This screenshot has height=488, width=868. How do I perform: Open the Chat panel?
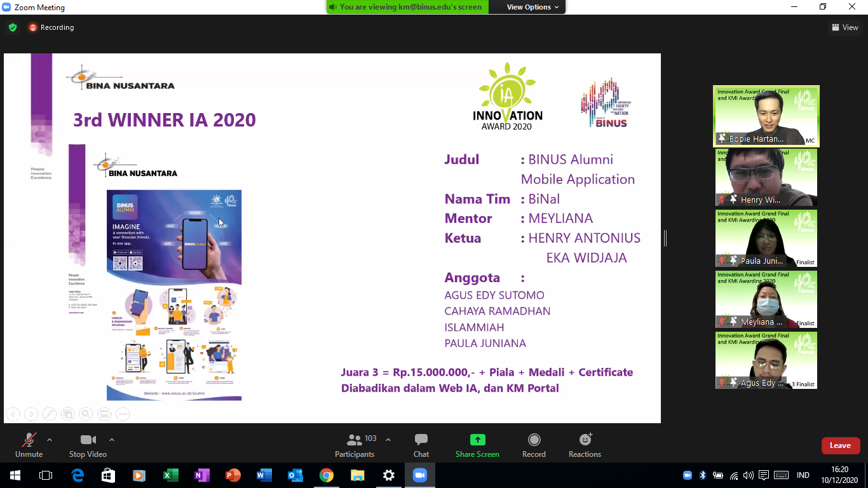tap(421, 445)
